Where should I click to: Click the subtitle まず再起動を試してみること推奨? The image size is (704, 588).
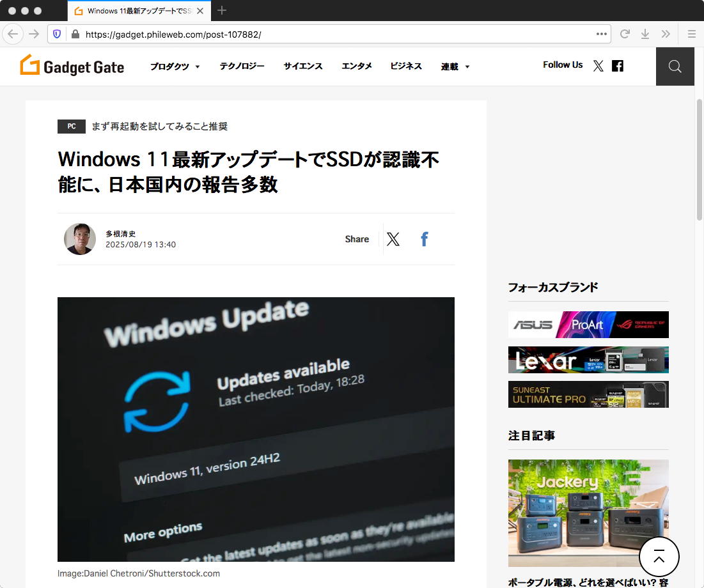(159, 126)
